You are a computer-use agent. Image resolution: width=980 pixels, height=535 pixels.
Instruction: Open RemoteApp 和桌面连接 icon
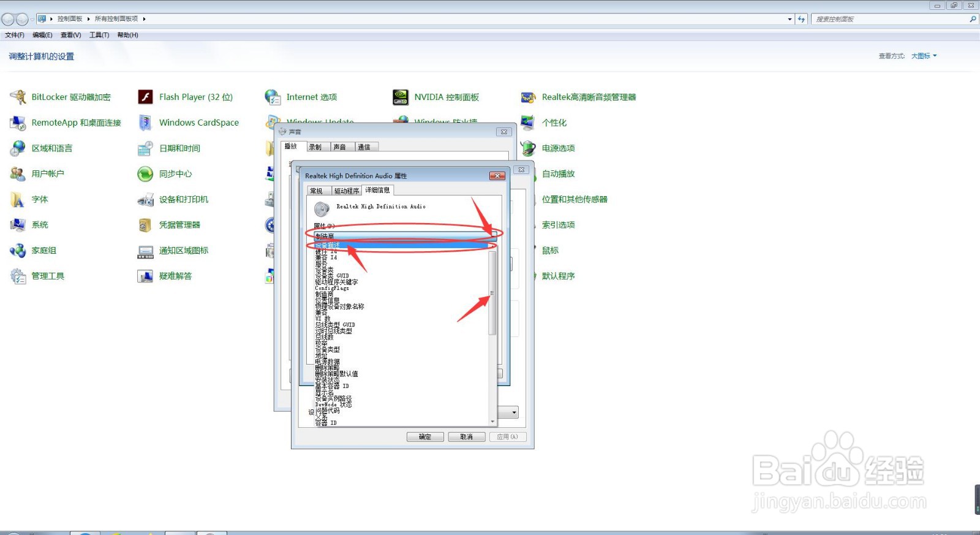18,123
